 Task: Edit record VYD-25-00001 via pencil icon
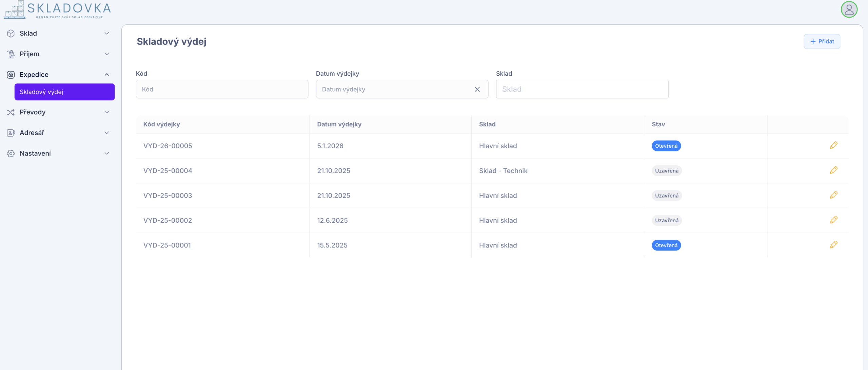tap(833, 245)
